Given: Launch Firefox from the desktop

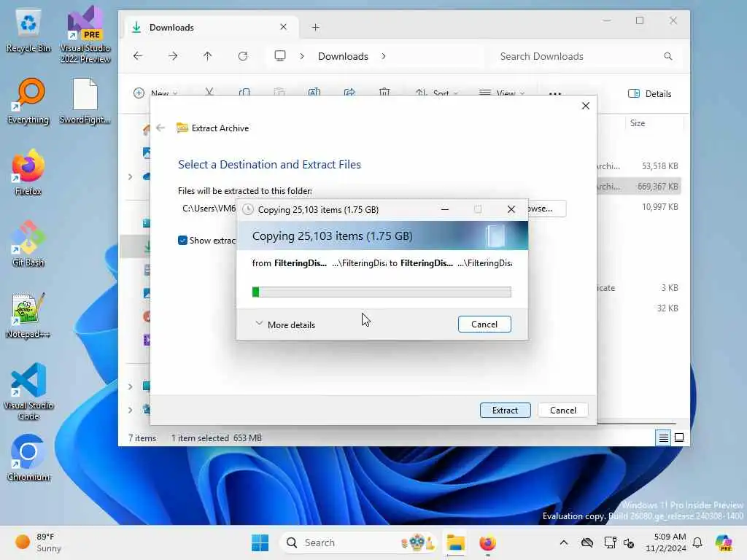Looking at the screenshot, I should coord(28,172).
